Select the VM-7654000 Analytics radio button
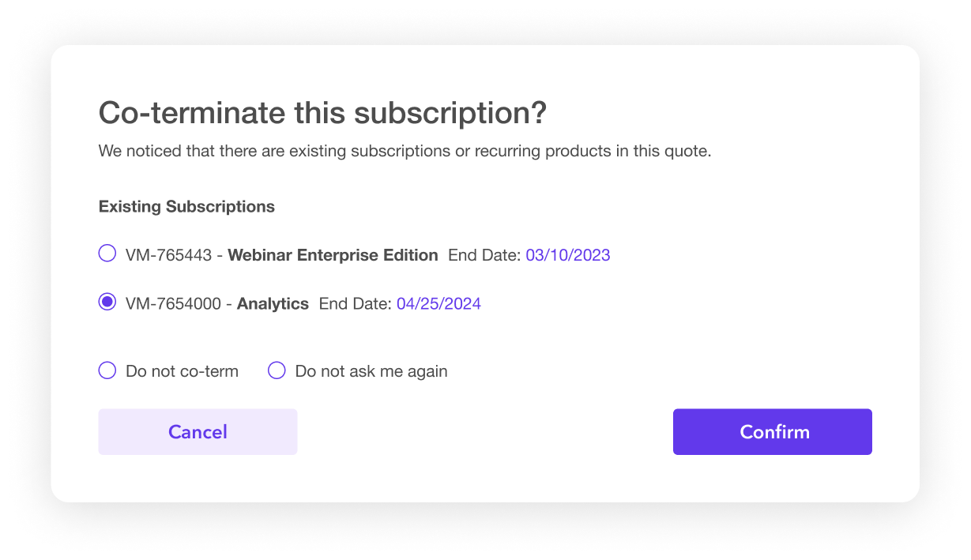 (107, 303)
